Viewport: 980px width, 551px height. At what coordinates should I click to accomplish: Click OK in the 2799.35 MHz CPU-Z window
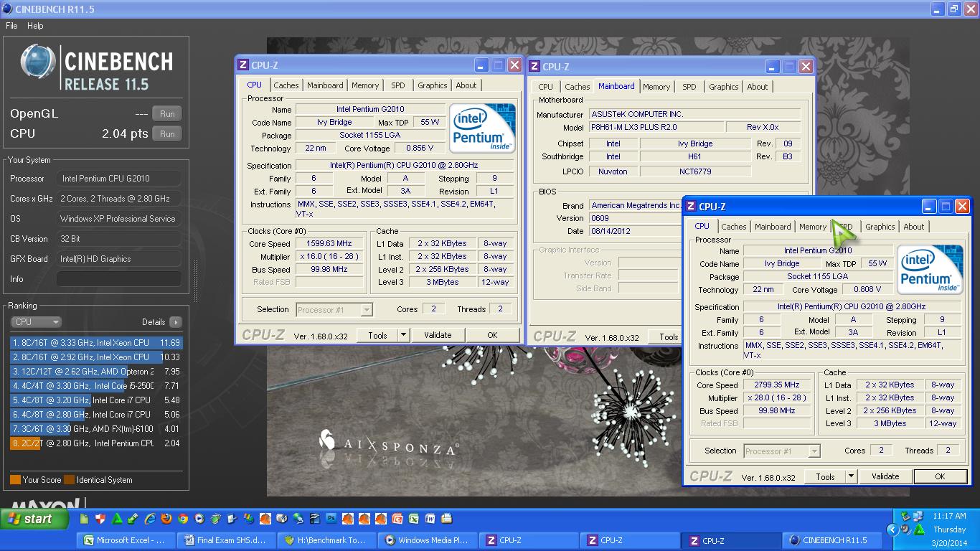[940, 476]
